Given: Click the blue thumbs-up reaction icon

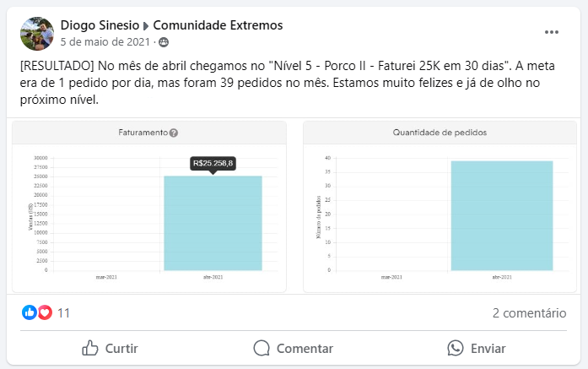Looking at the screenshot, I should click(30, 312).
